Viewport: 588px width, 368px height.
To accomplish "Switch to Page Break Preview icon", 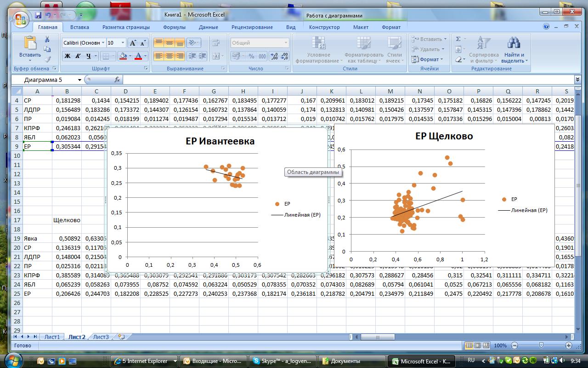I will point(486,345).
